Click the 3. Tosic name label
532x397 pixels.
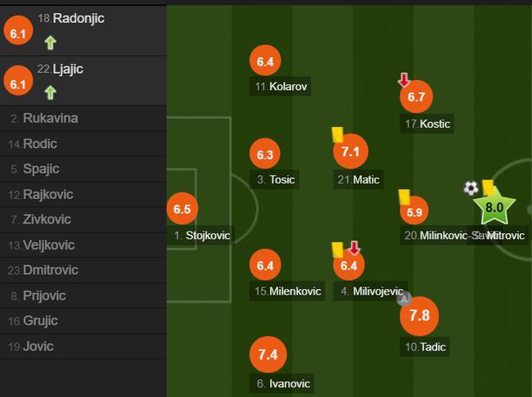275,179
